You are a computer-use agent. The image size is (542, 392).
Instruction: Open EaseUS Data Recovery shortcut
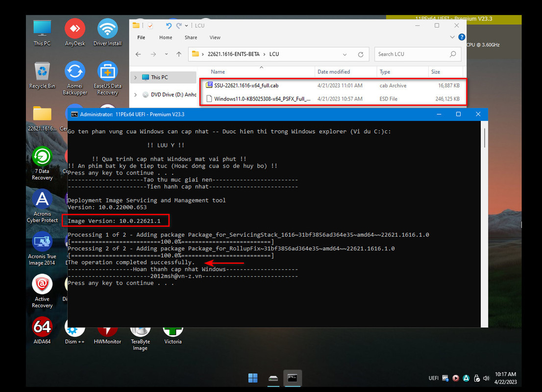click(107, 78)
